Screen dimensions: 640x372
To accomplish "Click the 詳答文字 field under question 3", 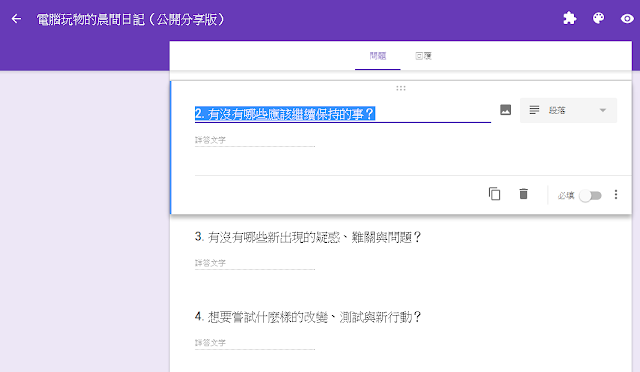I will coord(255,263).
